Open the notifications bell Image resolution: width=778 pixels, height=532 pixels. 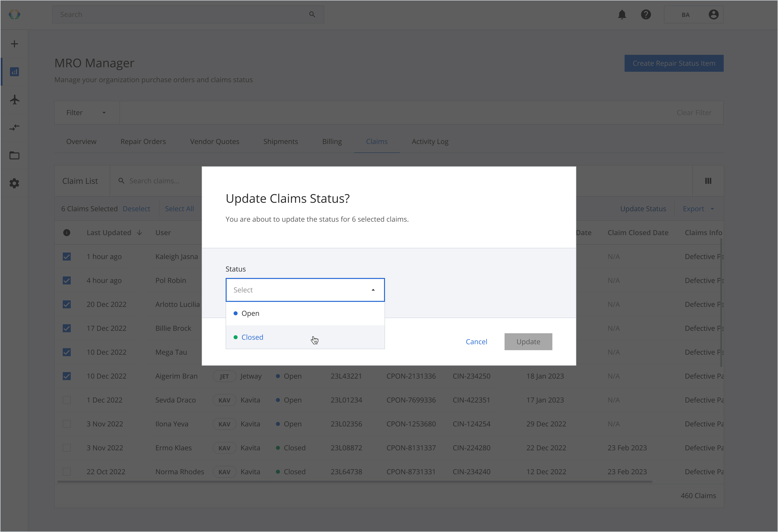click(622, 14)
